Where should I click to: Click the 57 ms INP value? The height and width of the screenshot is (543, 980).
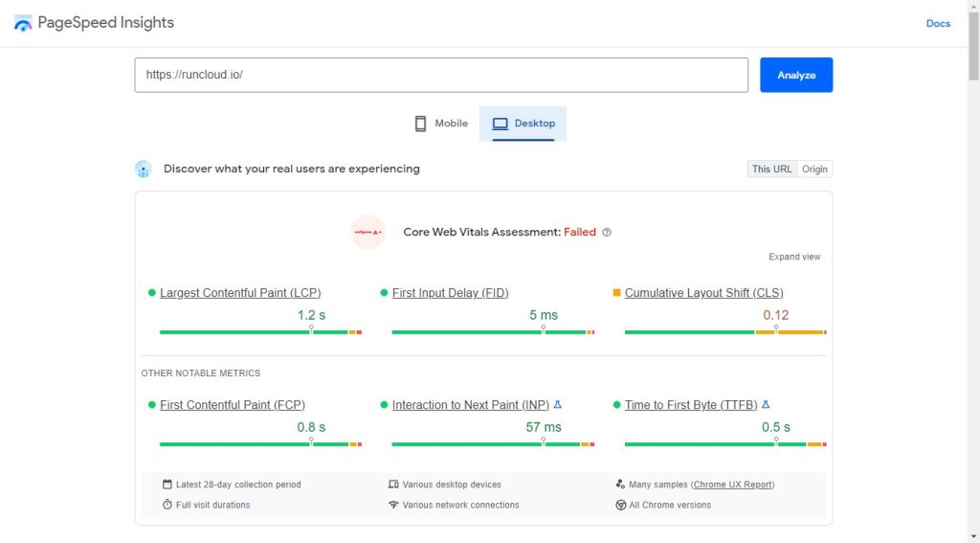click(544, 427)
